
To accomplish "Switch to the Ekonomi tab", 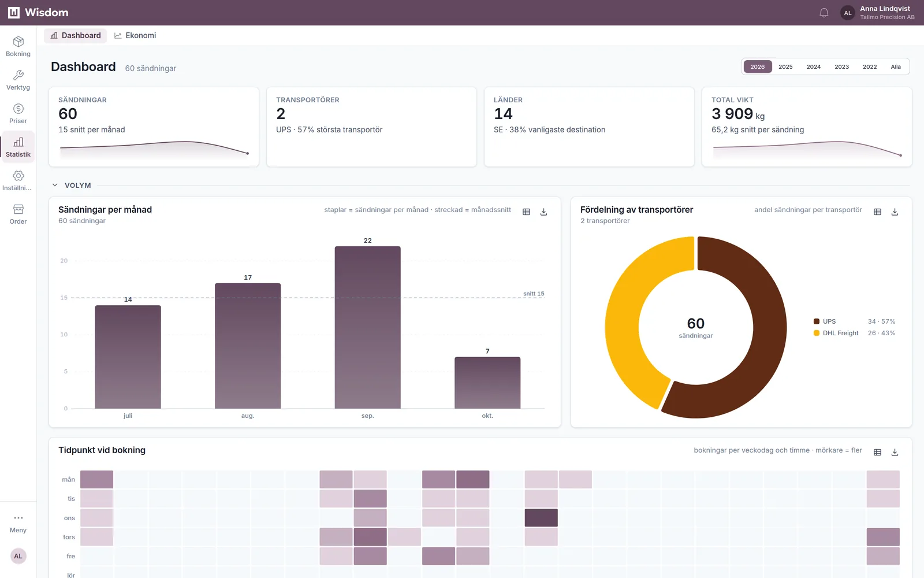I will [x=135, y=35].
